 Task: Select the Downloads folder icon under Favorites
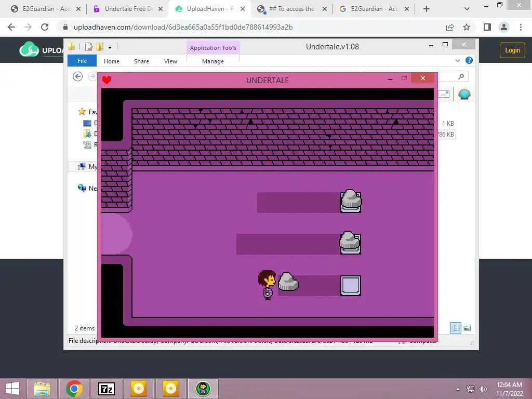87,134
